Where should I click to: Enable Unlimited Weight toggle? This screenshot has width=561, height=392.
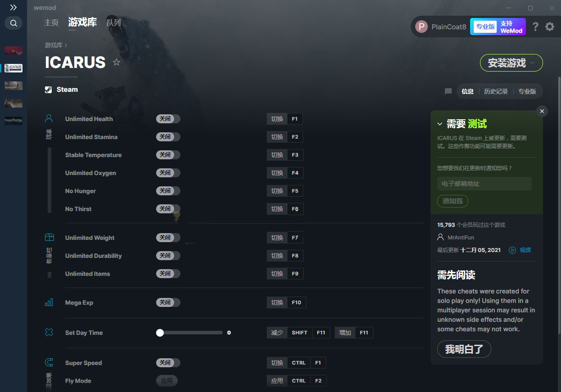pos(168,238)
